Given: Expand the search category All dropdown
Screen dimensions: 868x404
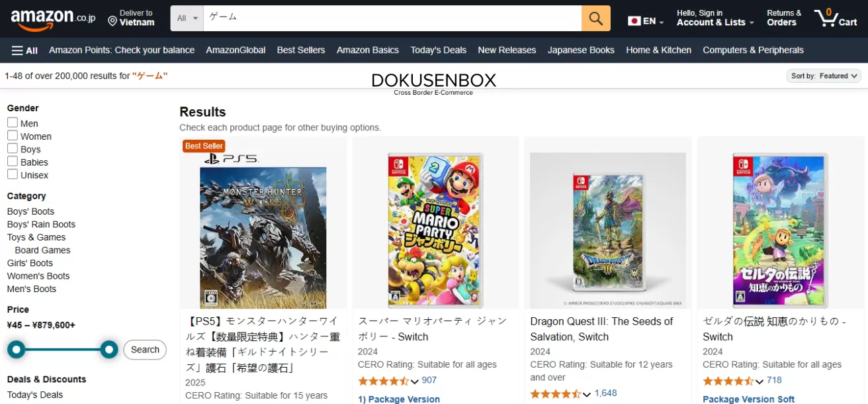Looking at the screenshot, I should click(187, 19).
